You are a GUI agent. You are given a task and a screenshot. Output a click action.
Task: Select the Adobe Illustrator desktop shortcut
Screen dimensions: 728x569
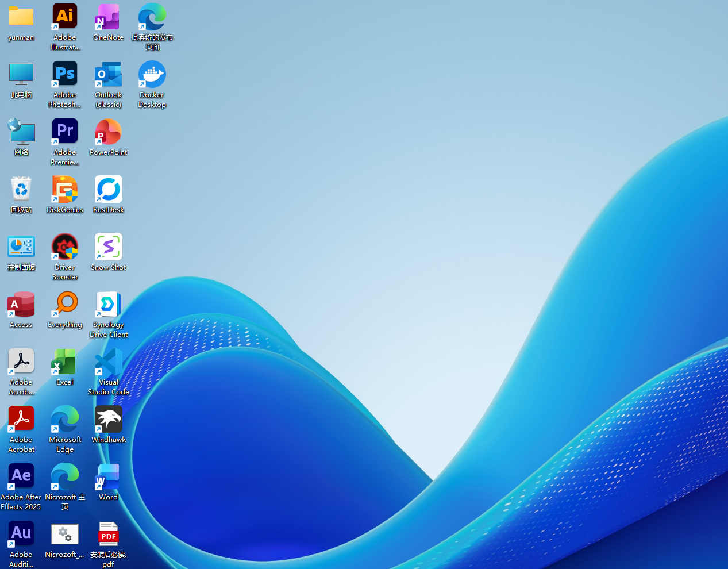(x=65, y=17)
